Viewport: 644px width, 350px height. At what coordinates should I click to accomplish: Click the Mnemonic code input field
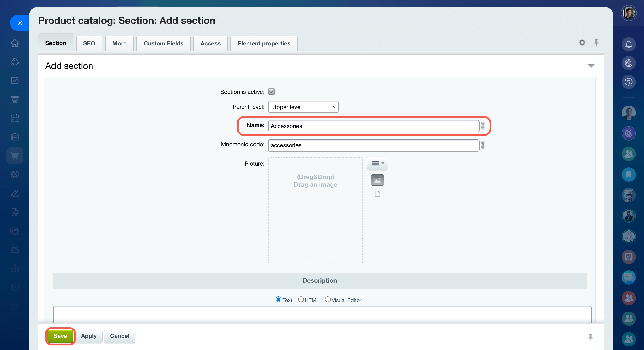[373, 145]
